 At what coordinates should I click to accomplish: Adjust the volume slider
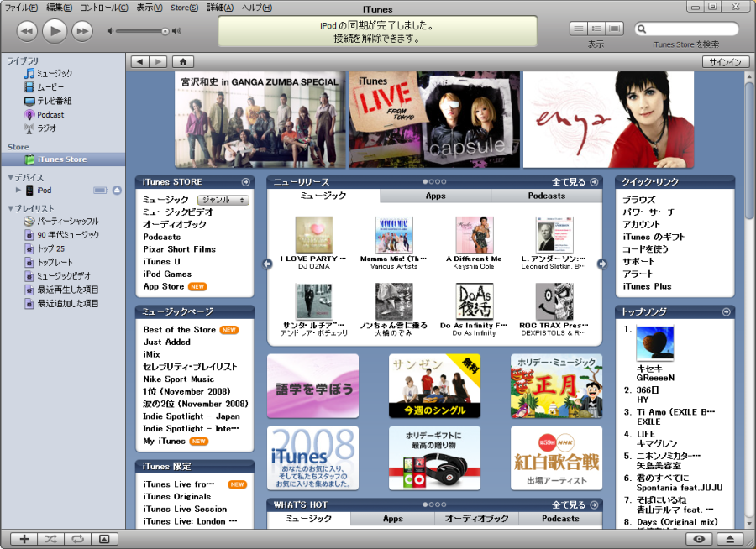165,31
